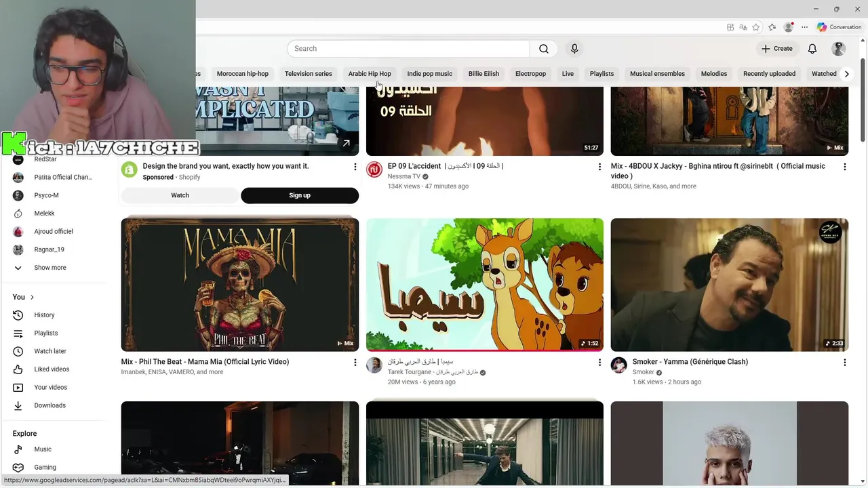Select Television series chip
868x488 pixels.
pyautogui.click(x=309, y=74)
